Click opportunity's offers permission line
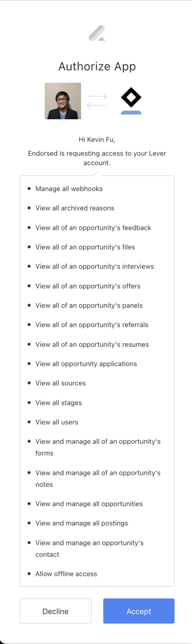This screenshot has width=192, height=644. (x=88, y=286)
